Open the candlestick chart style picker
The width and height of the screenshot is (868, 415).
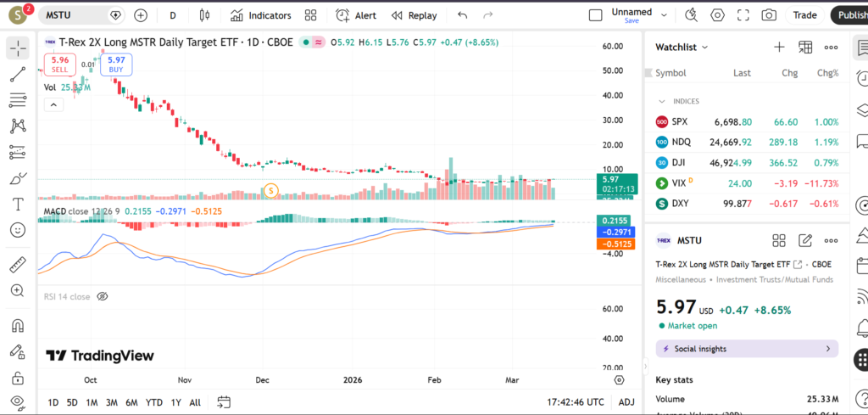pyautogui.click(x=203, y=15)
